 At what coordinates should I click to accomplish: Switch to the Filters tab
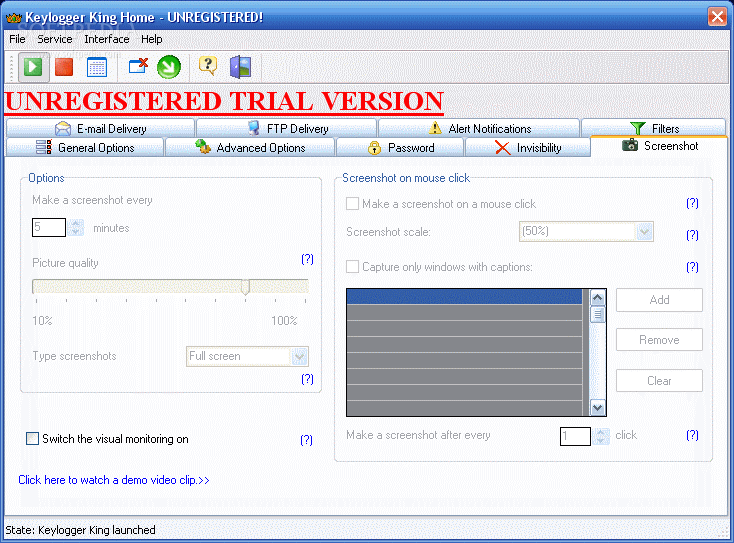click(x=653, y=128)
